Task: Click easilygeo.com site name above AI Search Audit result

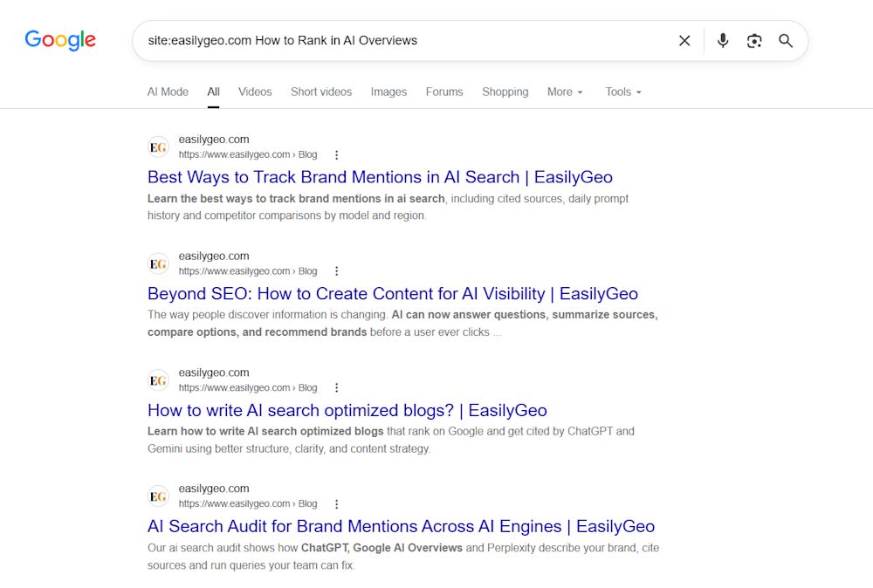Action: point(214,489)
